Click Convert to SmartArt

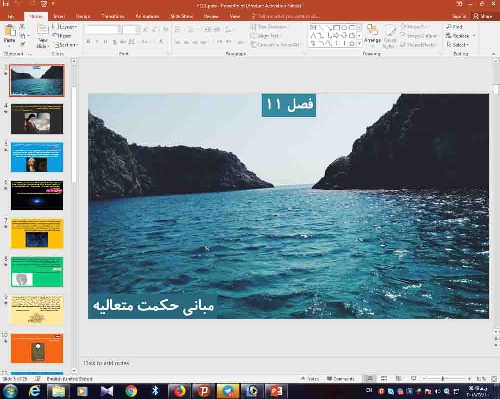275,44
